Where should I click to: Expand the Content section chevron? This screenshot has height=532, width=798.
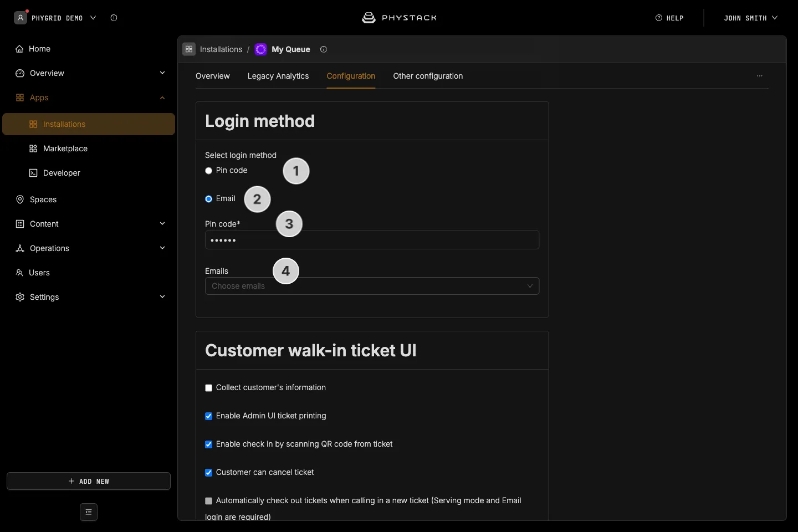tap(162, 223)
